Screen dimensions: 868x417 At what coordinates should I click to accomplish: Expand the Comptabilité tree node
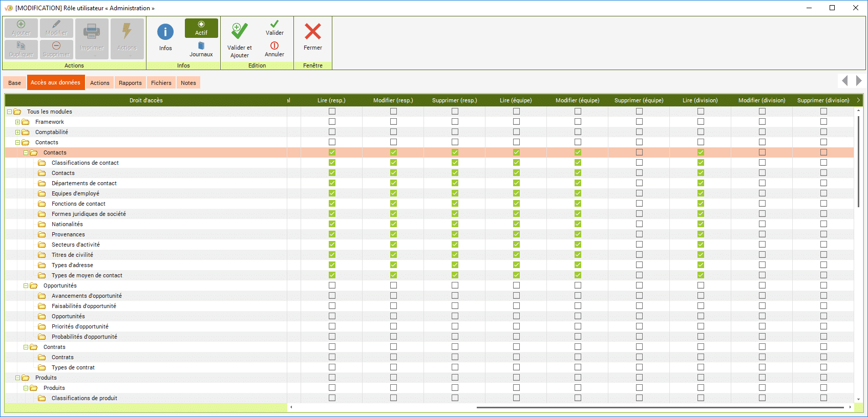pos(17,132)
